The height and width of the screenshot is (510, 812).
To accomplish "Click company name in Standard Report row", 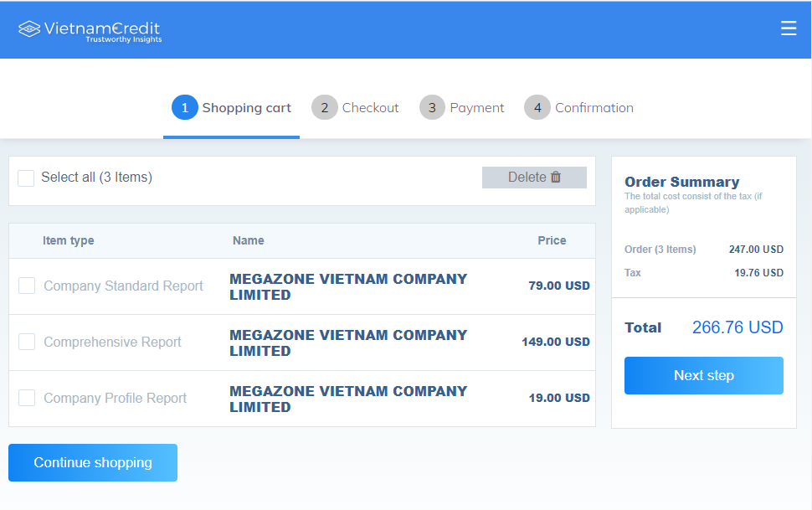I will (348, 286).
